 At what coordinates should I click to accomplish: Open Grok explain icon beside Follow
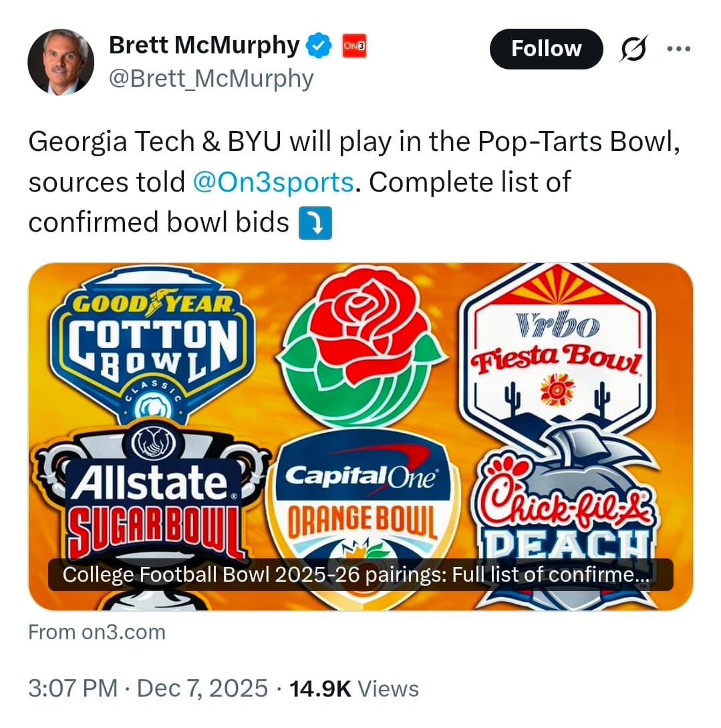coord(632,49)
